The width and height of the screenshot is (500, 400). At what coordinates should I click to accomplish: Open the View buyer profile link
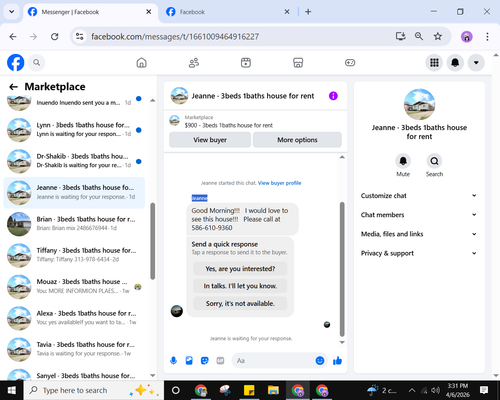[279, 183]
